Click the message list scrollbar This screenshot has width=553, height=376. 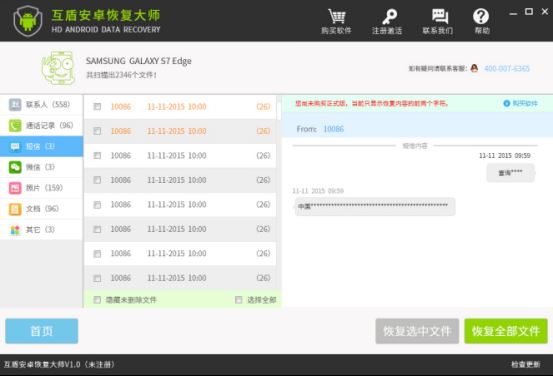(x=279, y=111)
